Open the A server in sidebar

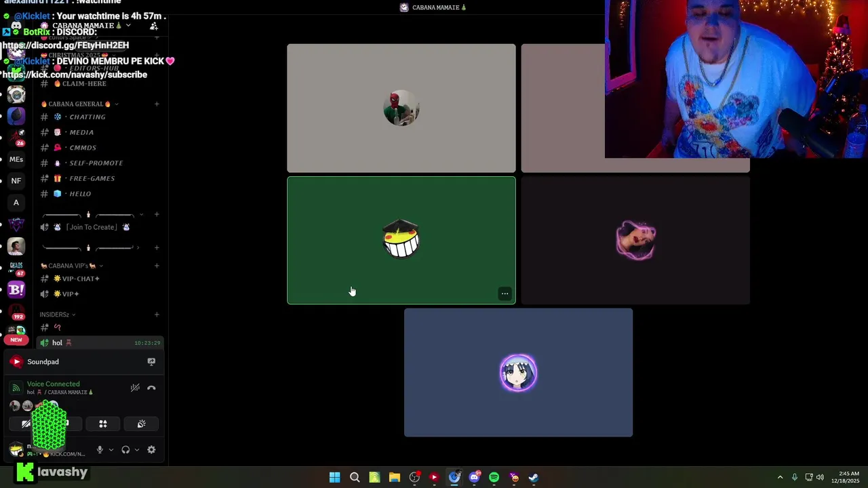(x=16, y=203)
